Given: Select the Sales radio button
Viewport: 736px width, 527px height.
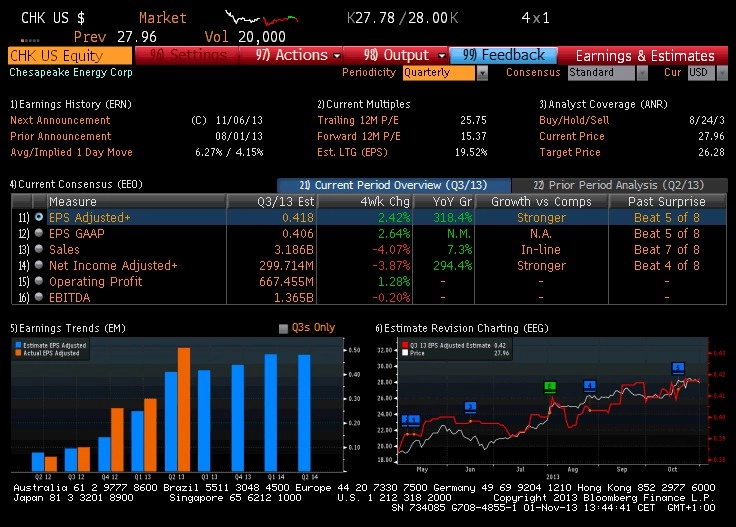Looking at the screenshot, I should point(39,249).
